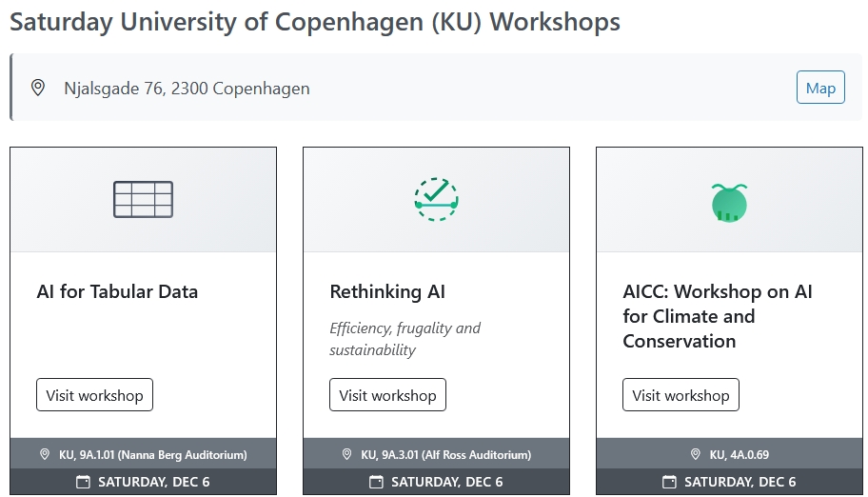Select the Rethinking AI card title

pyautogui.click(x=387, y=292)
